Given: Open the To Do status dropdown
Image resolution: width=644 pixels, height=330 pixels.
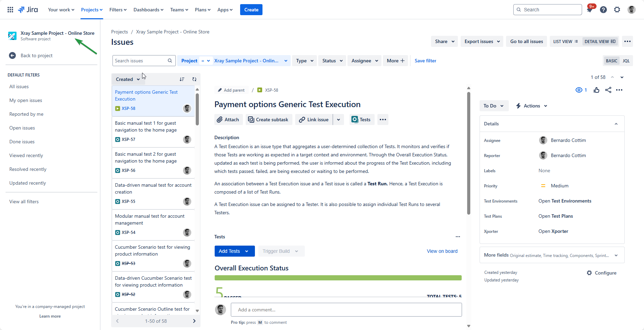Looking at the screenshot, I should pyautogui.click(x=494, y=106).
